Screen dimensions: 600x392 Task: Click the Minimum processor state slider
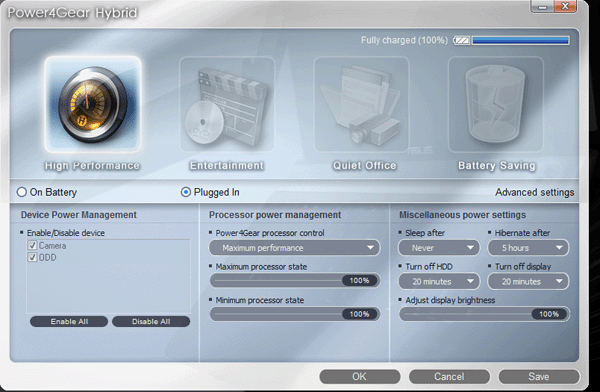point(295,314)
